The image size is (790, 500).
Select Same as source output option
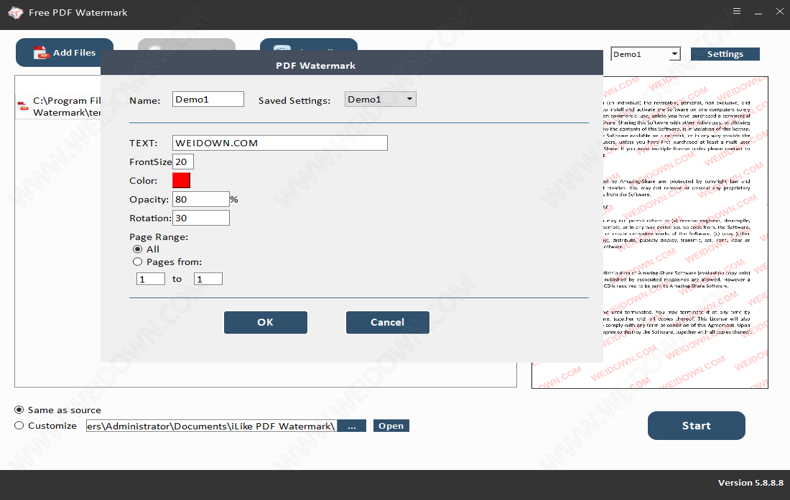point(19,410)
